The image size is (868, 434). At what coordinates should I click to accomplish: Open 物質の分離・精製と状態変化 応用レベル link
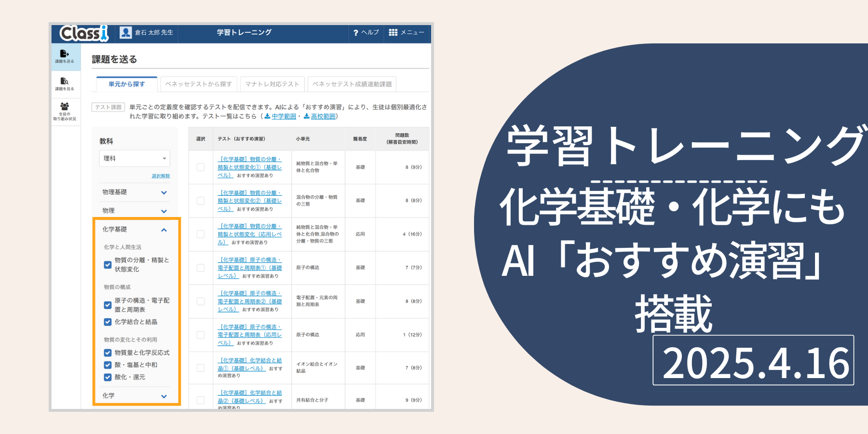pos(250,234)
